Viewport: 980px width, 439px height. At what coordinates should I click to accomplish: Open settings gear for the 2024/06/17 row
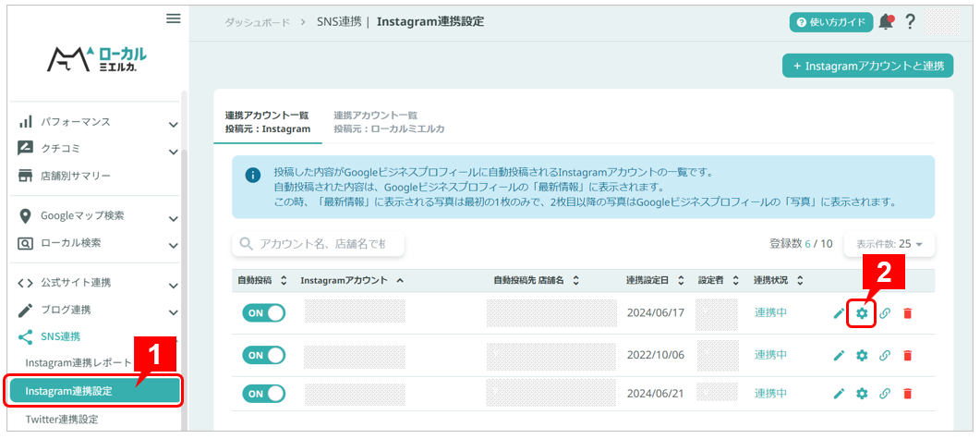[862, 313]
